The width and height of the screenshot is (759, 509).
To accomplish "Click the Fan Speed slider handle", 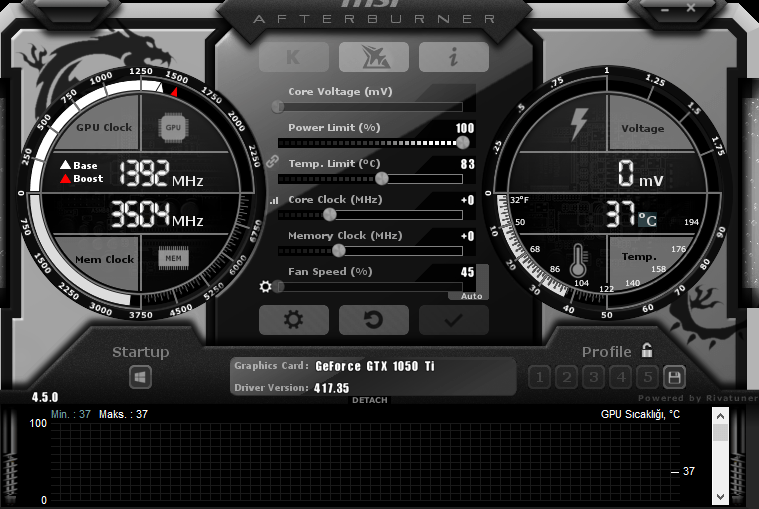I will click(278, 286).
